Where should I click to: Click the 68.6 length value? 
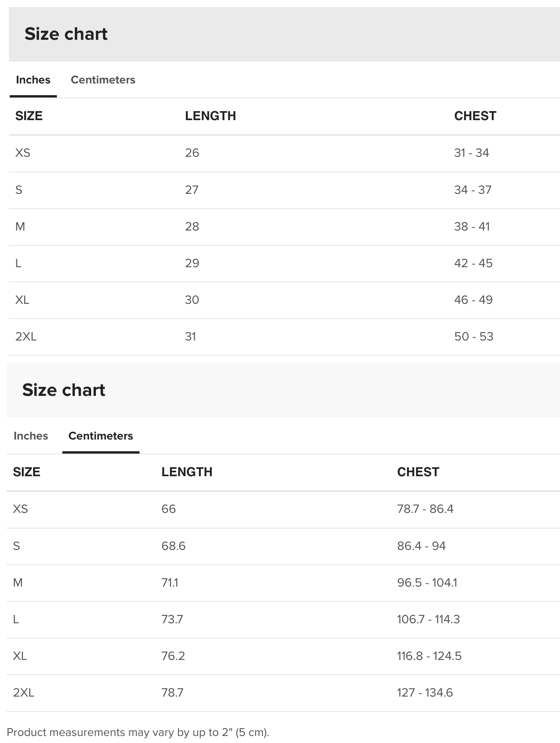point(173,546)
